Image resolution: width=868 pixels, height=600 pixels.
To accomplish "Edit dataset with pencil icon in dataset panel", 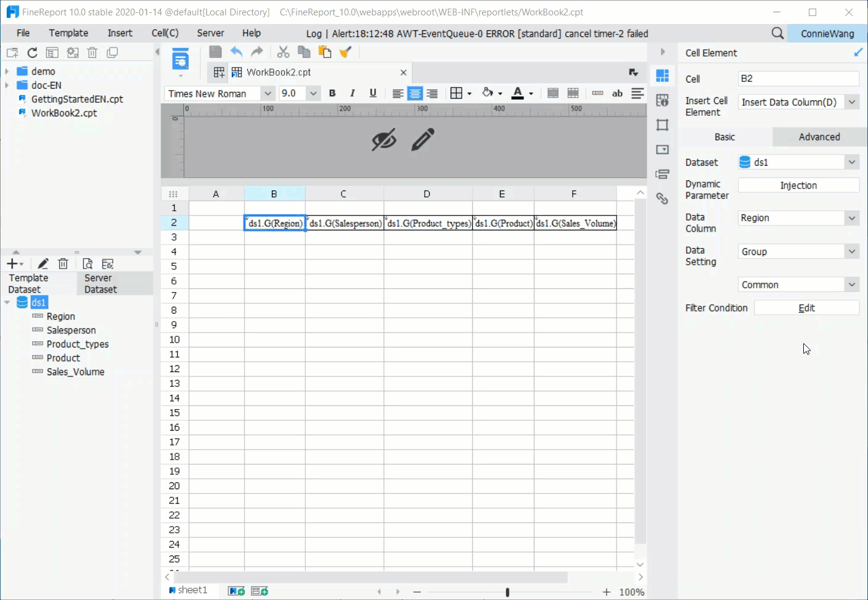I will click(43, 264).
